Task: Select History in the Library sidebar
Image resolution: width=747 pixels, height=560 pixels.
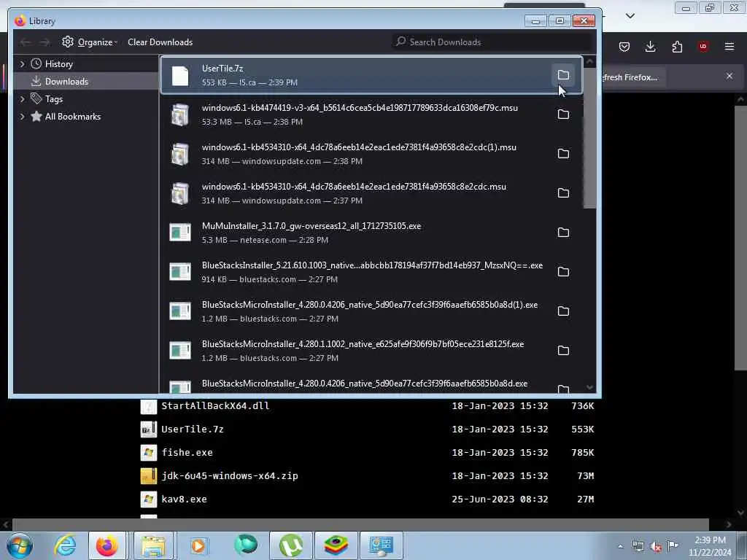Action: (x=86, y=64)
